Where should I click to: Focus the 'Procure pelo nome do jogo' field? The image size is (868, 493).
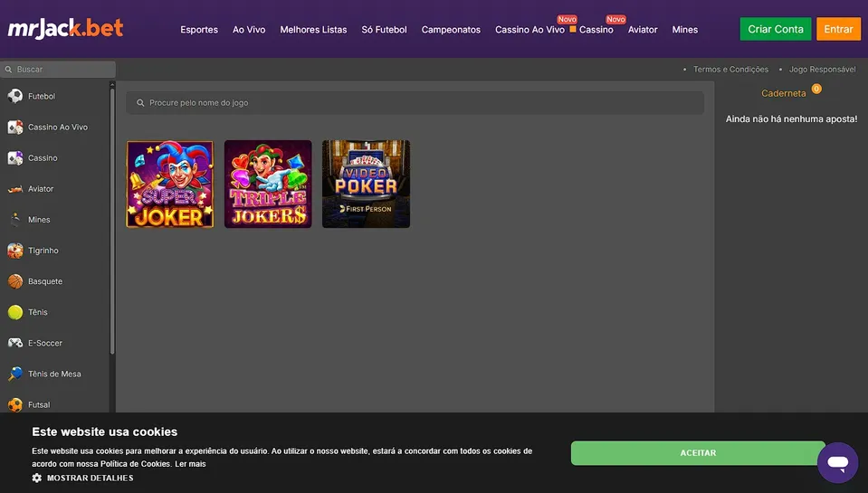tap(415, 103)
